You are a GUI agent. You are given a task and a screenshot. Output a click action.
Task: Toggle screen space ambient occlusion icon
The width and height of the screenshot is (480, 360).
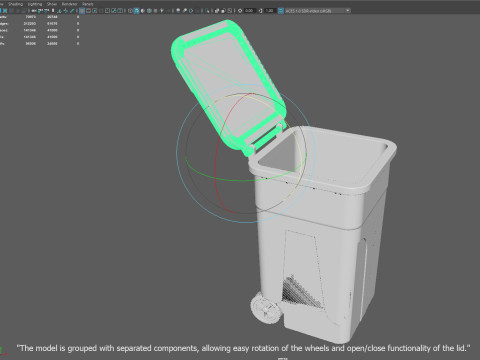click(178, 11)
